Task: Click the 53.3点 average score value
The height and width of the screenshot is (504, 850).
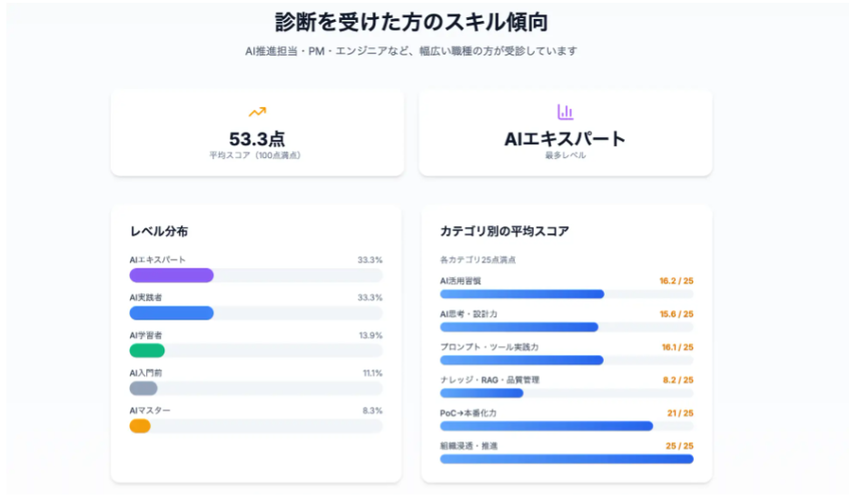Action: [257, 139]
